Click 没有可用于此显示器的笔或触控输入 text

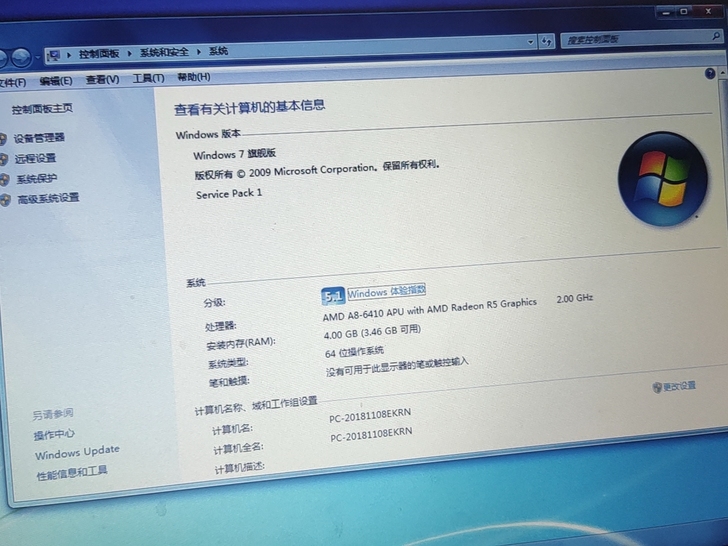[x=397, y=366]
